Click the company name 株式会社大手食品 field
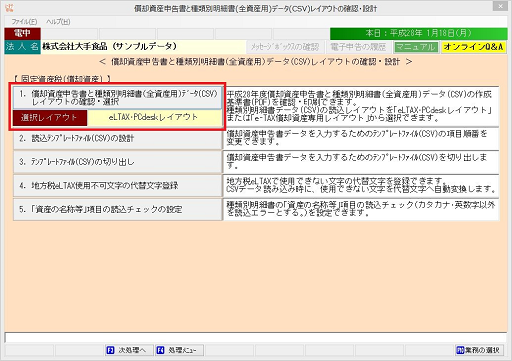 point(143,47)
